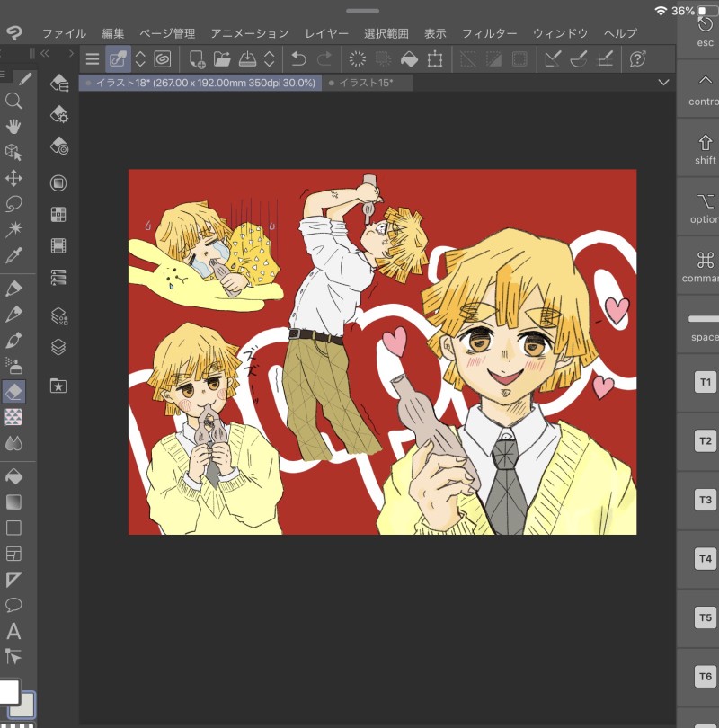Select the Zoom magnifier tool
This screenshot has width=719, height=728.
[x=13, y=101]
